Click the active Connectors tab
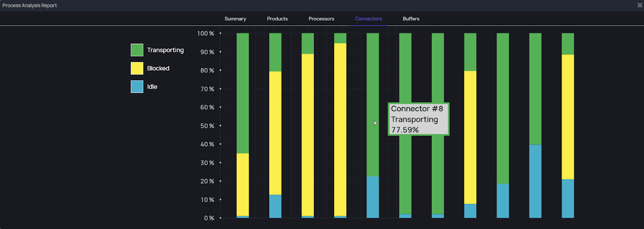The height and width of the screenshot is (229, 644). click(368, 19)
